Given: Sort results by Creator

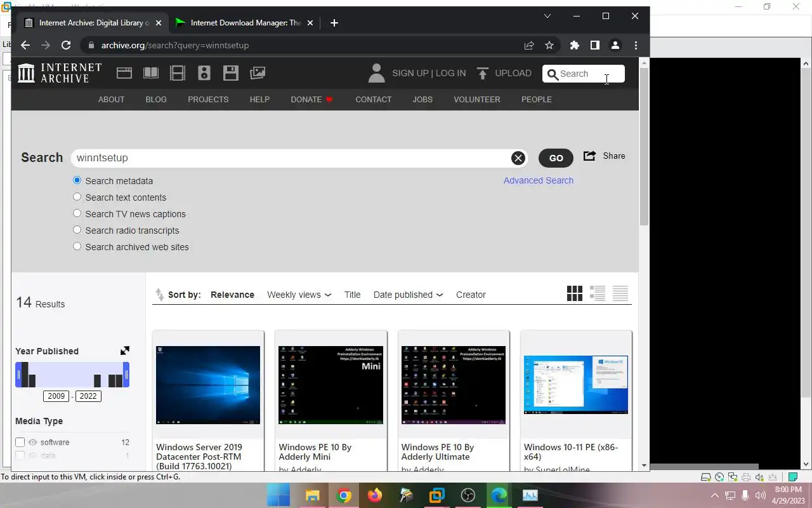Looking at the screenshot, I should coord(471,295).
